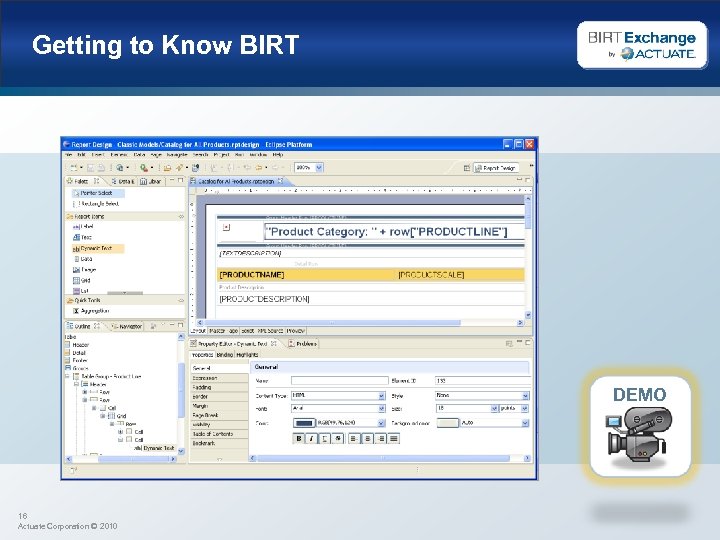Screen dimensions: 720x540
Task: Click the Save toolbar icon
Action: (90, 168)
